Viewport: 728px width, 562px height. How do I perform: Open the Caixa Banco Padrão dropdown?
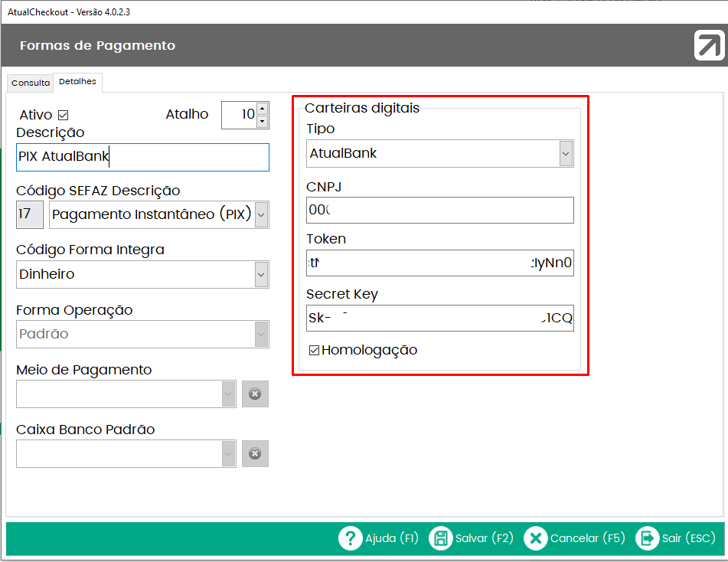click(x=228, y=453)
